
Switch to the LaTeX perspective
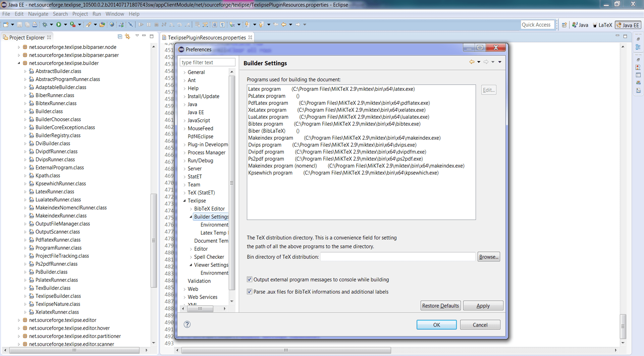click(x=602, y=25)
